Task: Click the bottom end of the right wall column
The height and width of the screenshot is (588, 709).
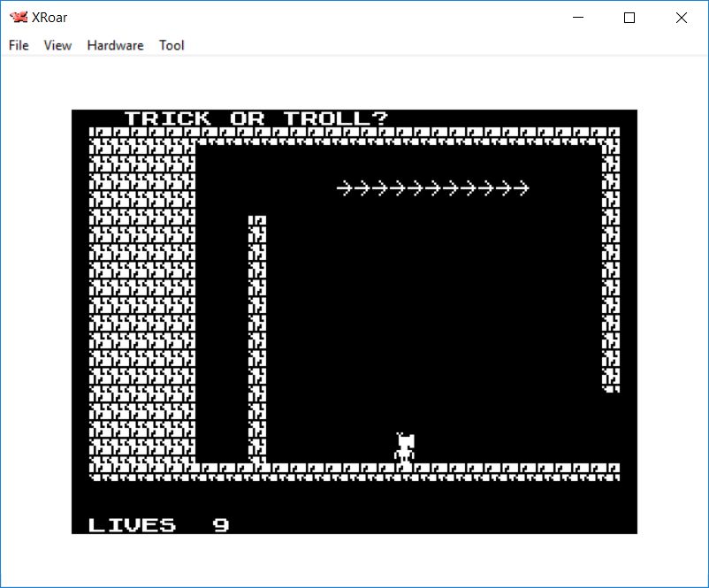Action: (610, 386)
